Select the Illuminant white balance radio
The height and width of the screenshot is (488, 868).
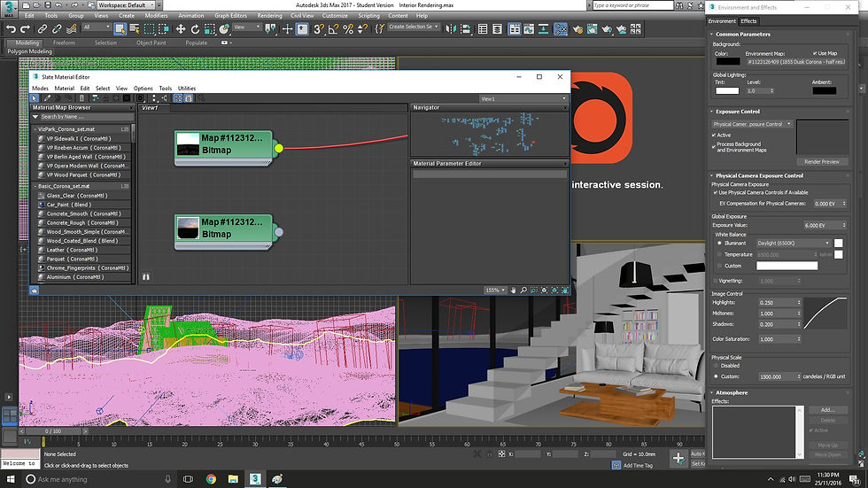coord(719,243)
